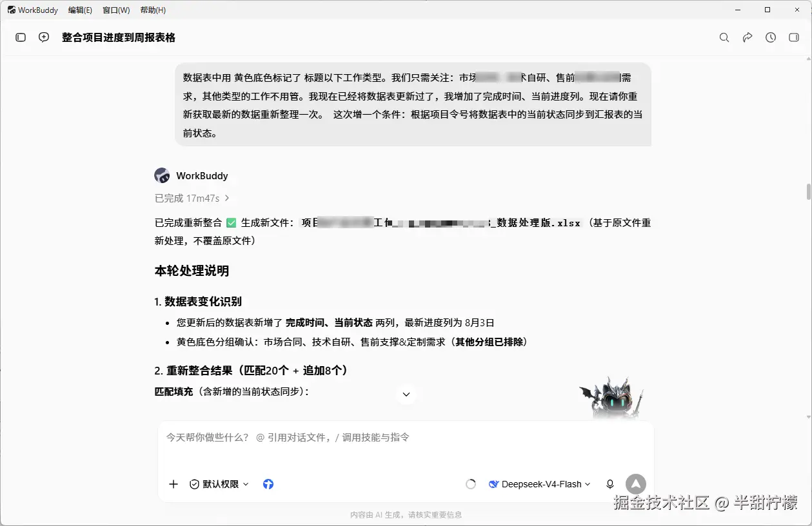Click the share arrow icon
Image resolution: width=812 pixels, height=526 pixels.
(748, 37)
